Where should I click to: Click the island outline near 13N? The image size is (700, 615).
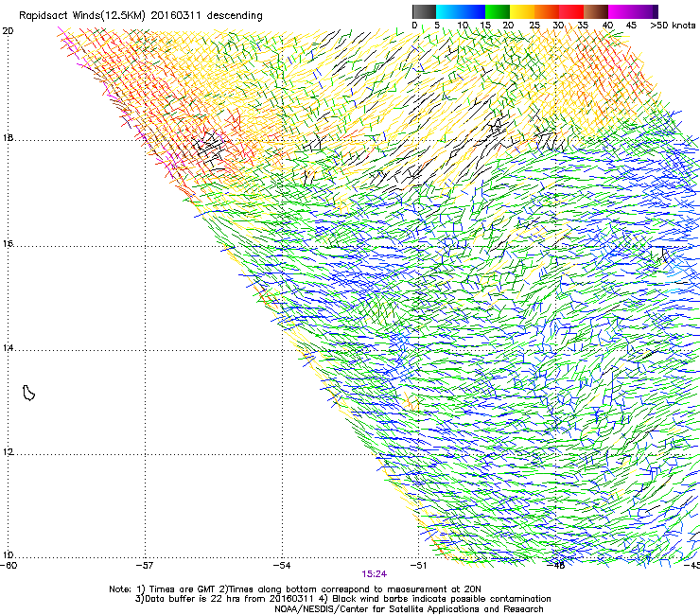tap(28, 393)
